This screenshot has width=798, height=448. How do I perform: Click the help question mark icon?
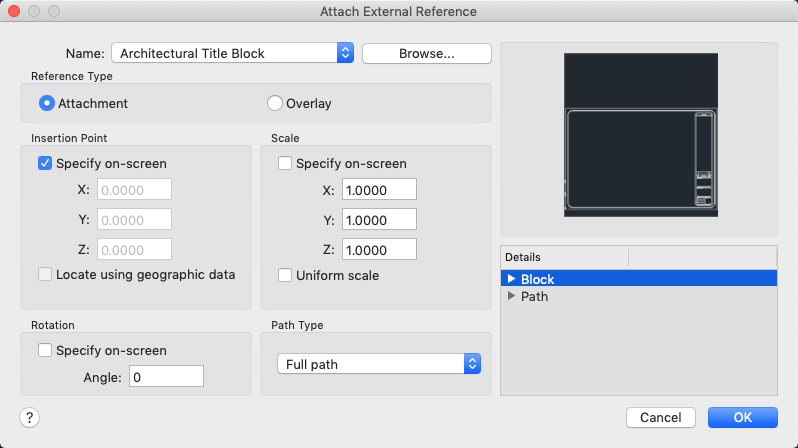[30, 417]
